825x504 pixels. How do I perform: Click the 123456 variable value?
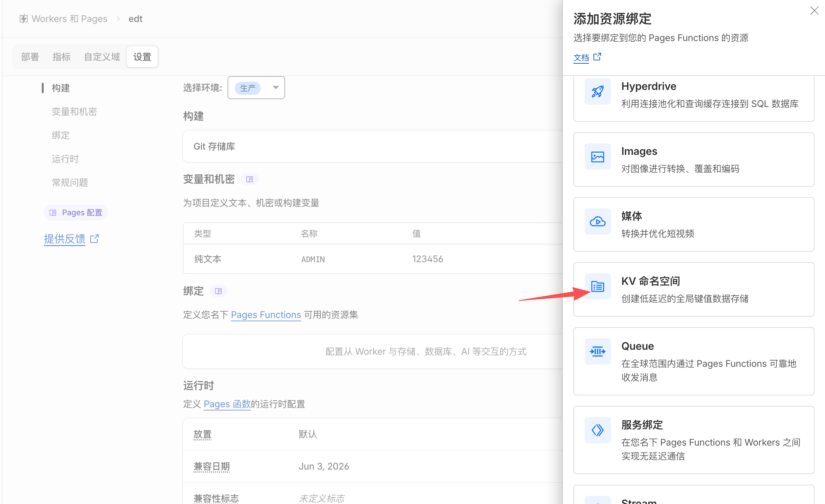click(x=428, y=259)
